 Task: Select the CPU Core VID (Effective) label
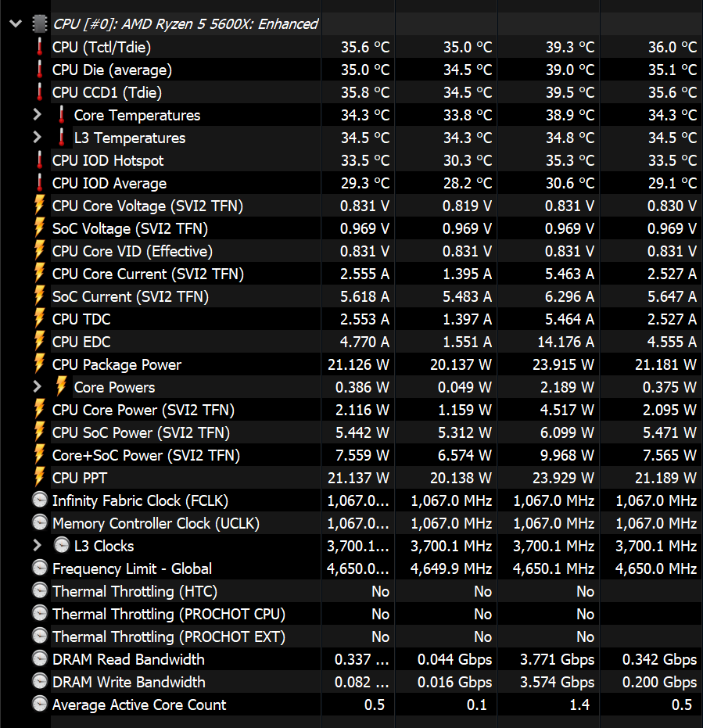point(132,252)
